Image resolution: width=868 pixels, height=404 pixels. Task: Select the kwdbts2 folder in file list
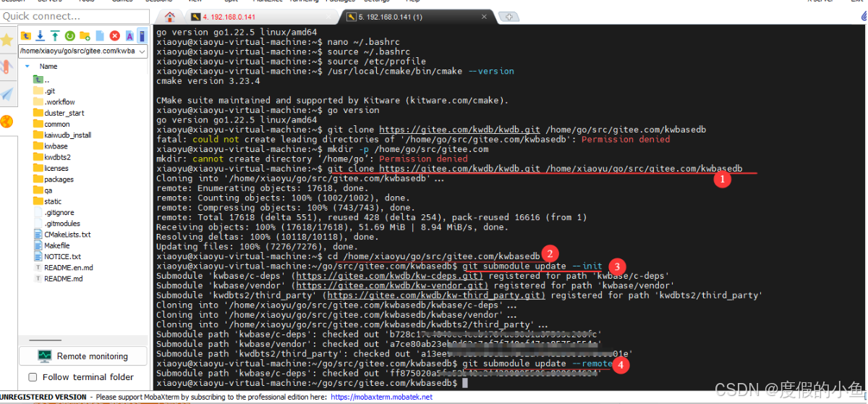click(x=57, y=157)
